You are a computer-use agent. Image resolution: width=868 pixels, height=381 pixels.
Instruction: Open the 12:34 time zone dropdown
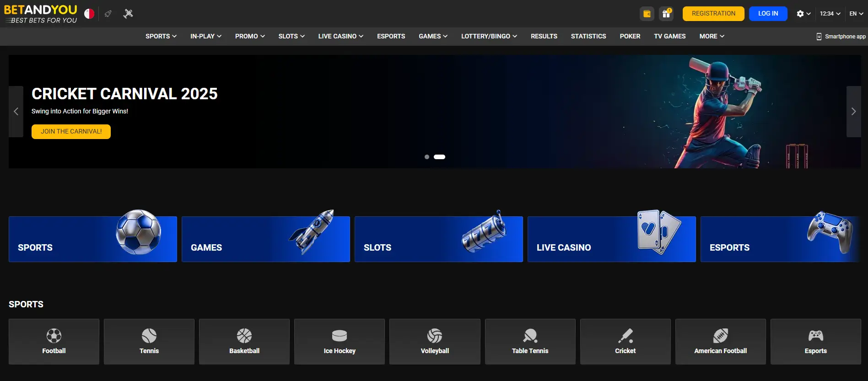coord(830,14)
